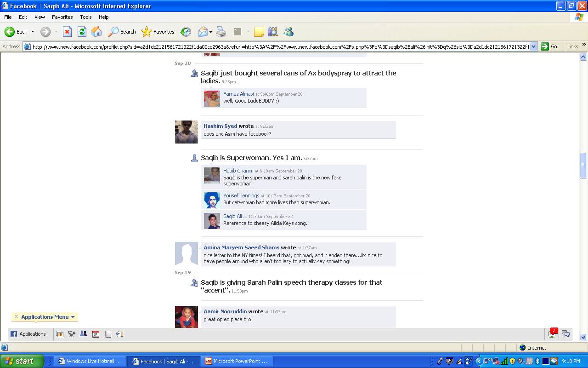Expand the Links toolbar chevron

point(584,45)
